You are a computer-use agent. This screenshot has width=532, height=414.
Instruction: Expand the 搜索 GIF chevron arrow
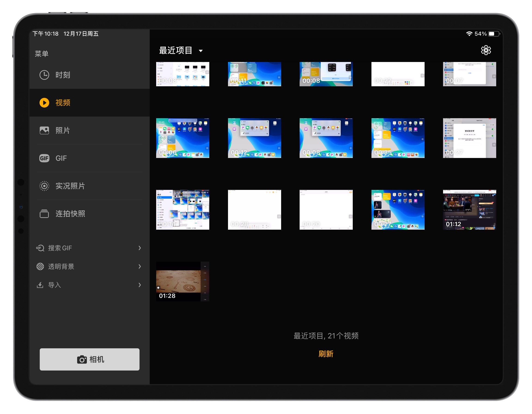tap(140, 248)
